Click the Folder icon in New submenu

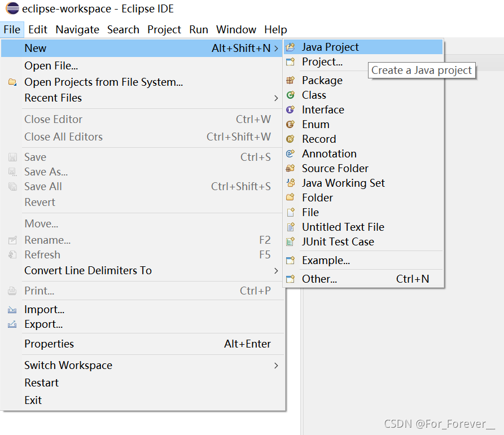(290, 197)
